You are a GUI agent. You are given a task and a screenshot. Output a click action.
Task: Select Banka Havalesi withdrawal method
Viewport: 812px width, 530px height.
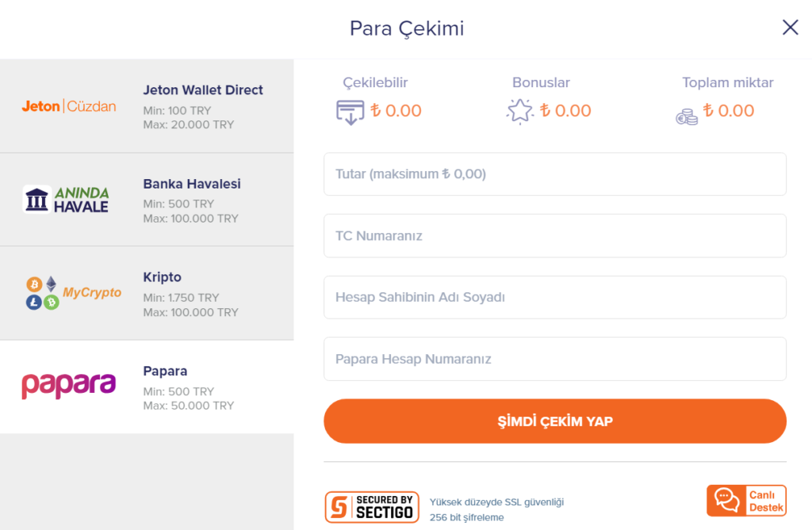(x=147, y=200)
